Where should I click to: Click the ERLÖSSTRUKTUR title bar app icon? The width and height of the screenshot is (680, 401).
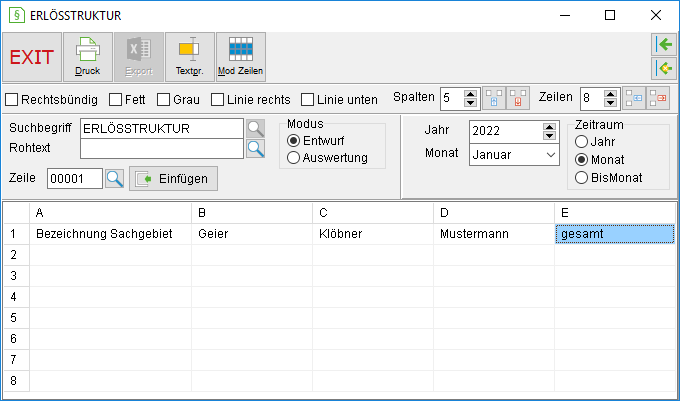click(16, 15)
